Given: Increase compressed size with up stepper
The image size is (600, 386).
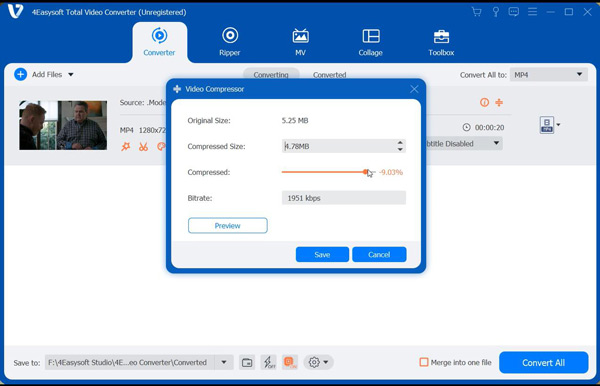Looking at the screenshot, I should tap(400, 143).
